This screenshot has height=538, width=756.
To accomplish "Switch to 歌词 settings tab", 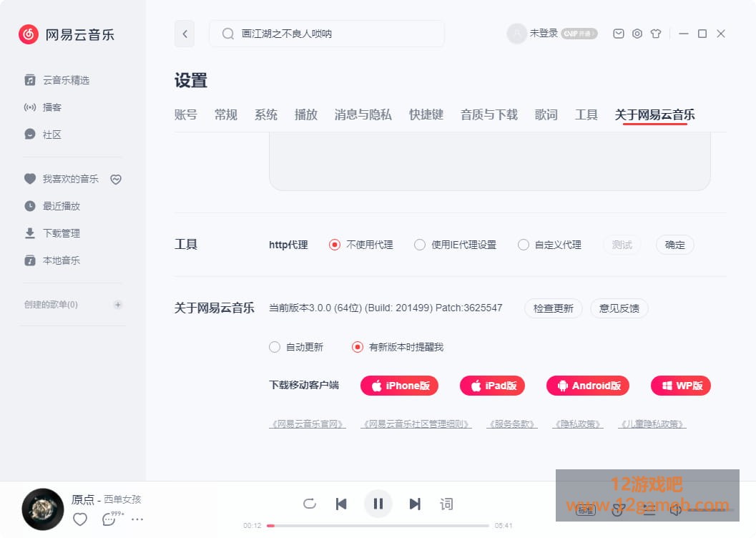I will 546,114.
